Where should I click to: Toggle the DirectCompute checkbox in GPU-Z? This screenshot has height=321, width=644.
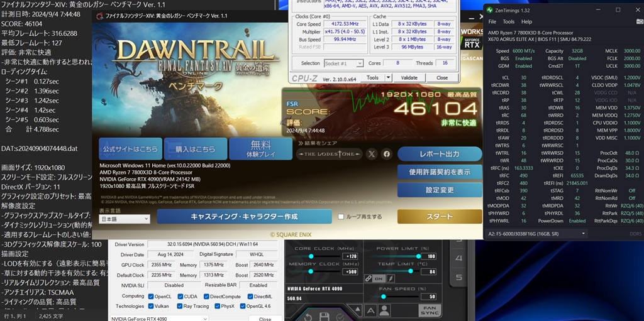[206, 297]
